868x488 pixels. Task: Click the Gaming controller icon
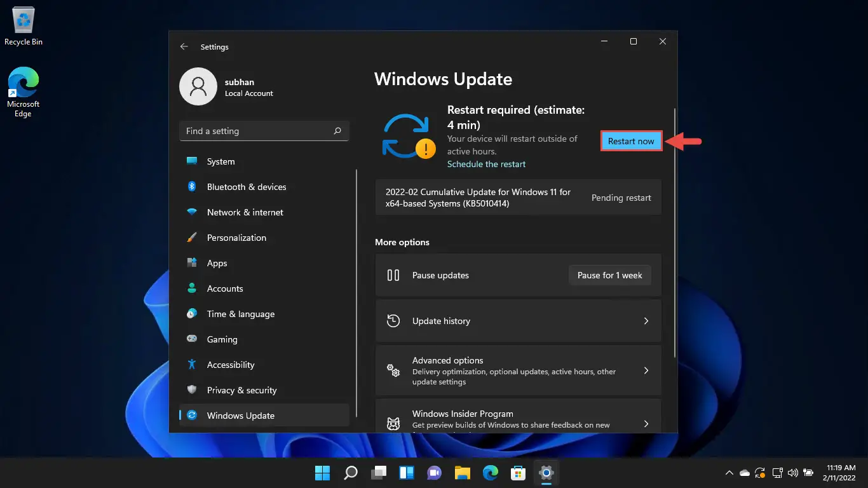pos(192,339)
